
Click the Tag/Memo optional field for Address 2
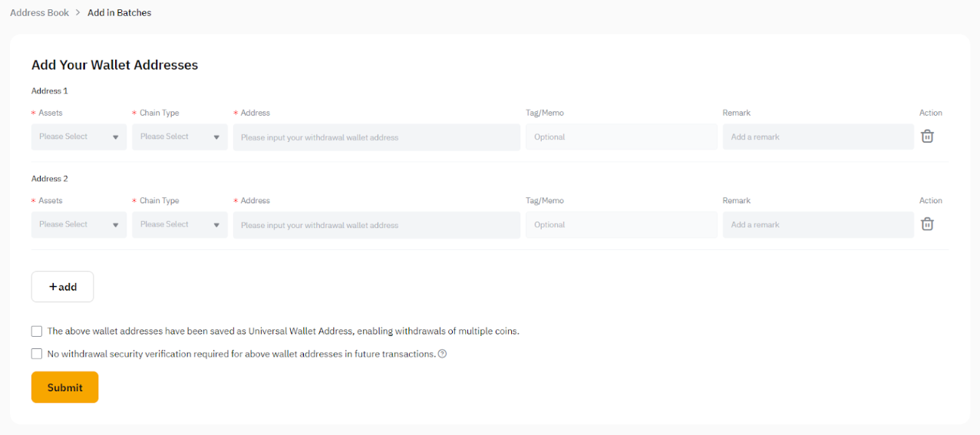(621, 225)
